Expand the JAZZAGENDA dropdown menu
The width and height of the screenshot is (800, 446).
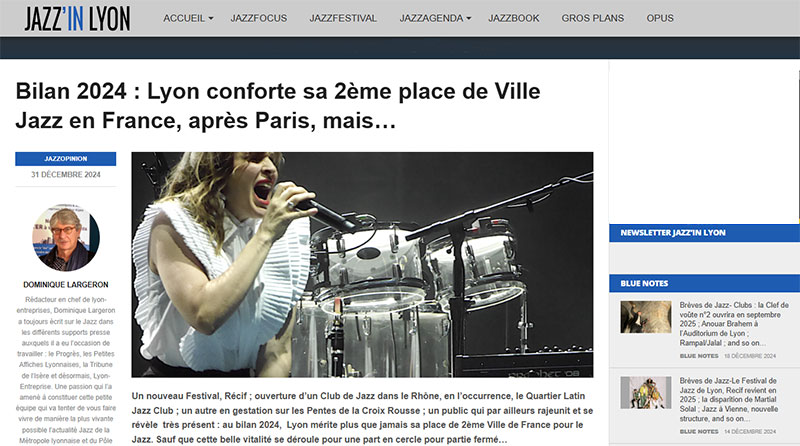(435, 18)
